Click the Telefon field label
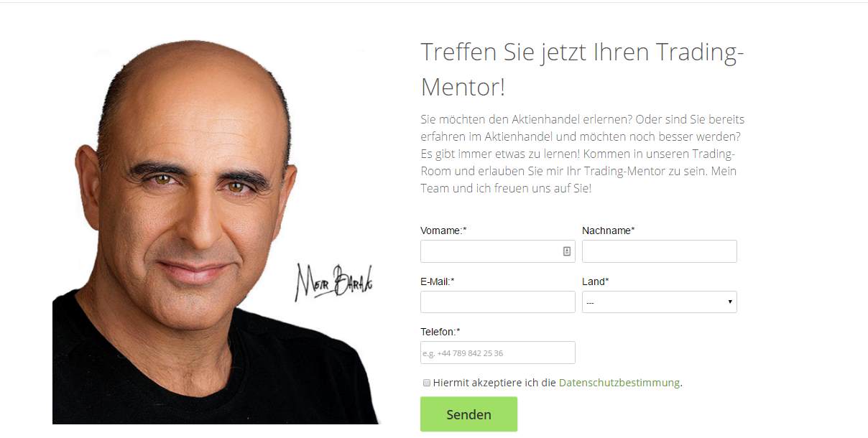The width and height of the screenshot is (868, 438). [x=440, y=332]
